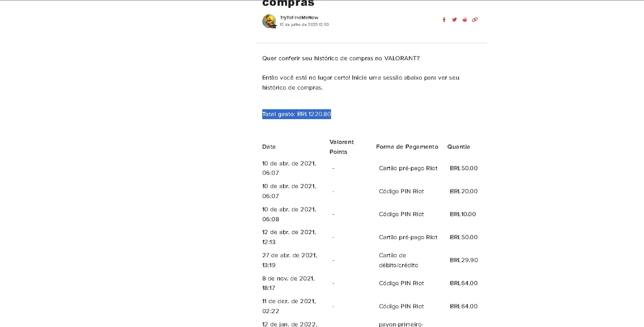The height and width of the screenshot is (327, 644).
Task: Select the amount BRL20.00
Action: [464, 191]
